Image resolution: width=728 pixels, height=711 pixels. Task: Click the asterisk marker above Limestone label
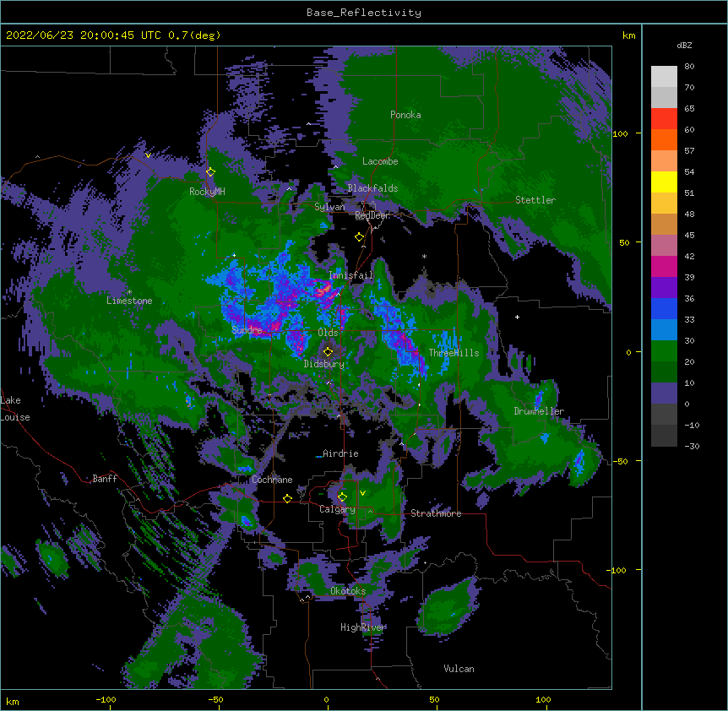coord(129,292)
